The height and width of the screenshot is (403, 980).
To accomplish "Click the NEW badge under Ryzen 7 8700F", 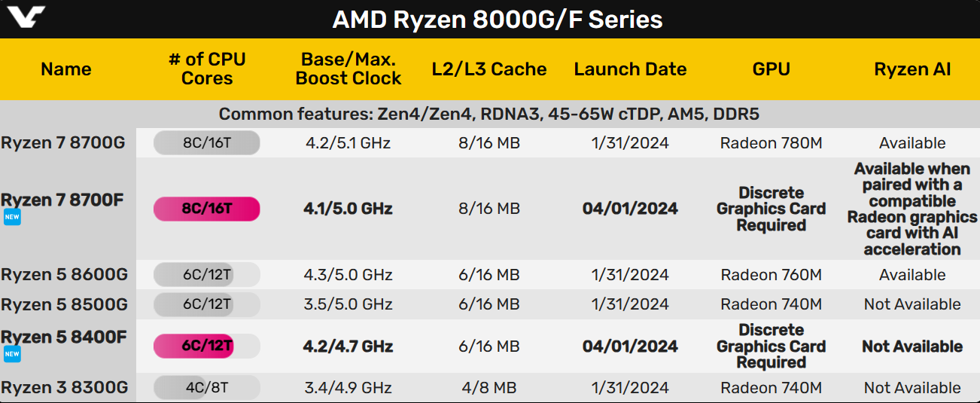I will pos(12,217).
